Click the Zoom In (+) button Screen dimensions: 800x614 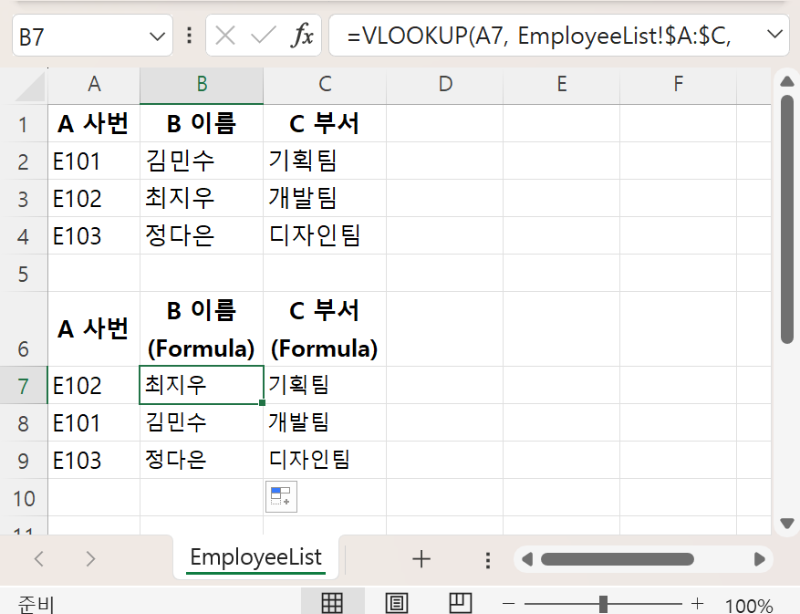tap(697, 601)
